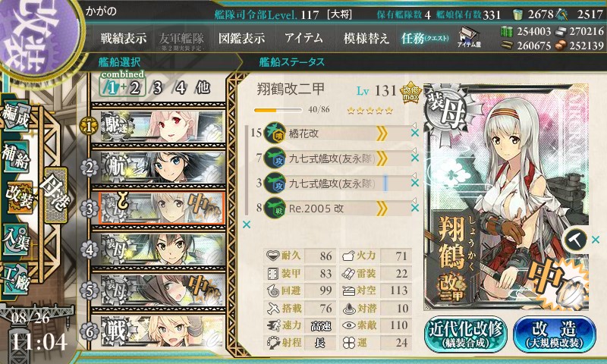Click the 母港 home port button

coord(56,195)
